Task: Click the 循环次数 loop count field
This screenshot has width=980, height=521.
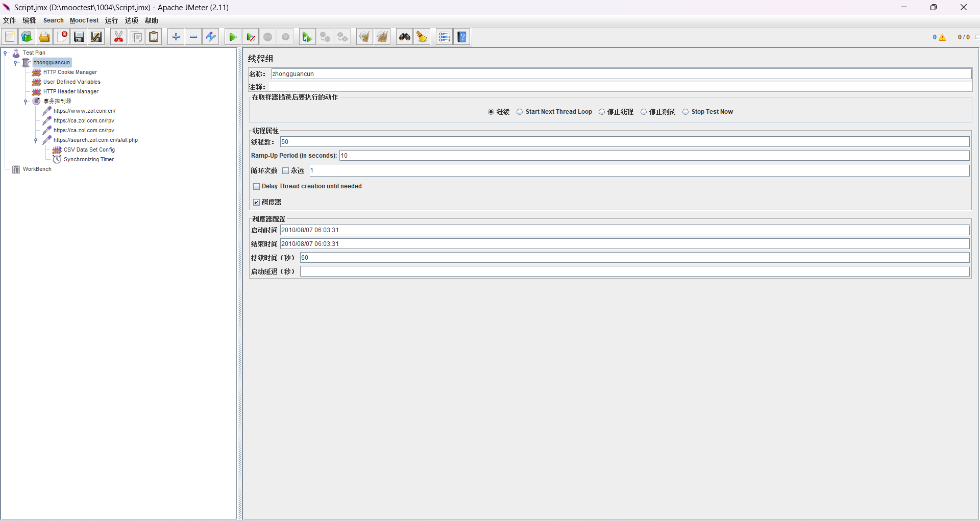Action: [x=639, y=170]
